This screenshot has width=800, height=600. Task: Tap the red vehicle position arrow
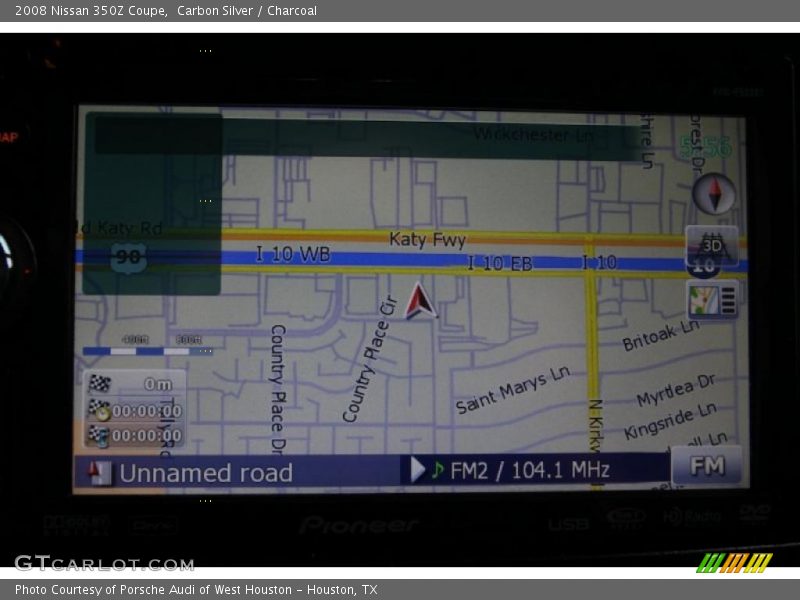(419, 302)
